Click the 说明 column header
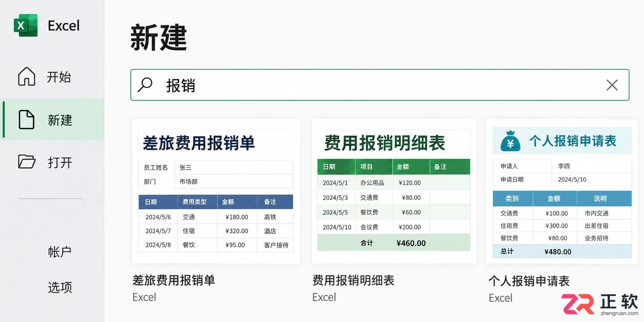This screenshot has width=644, height=322. [x=604, y=199]
